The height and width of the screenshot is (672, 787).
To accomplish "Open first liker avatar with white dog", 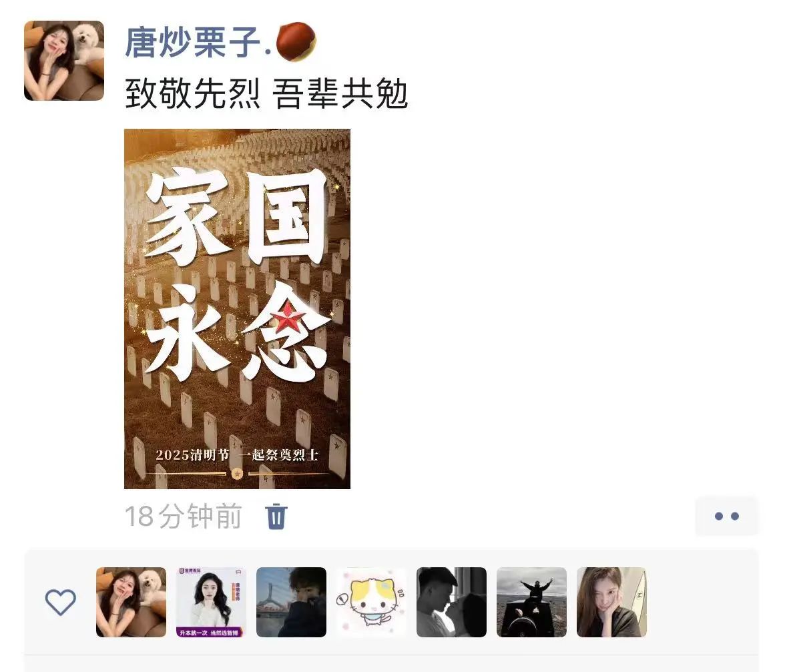I will pyautogui.click(x=131, y=602).
